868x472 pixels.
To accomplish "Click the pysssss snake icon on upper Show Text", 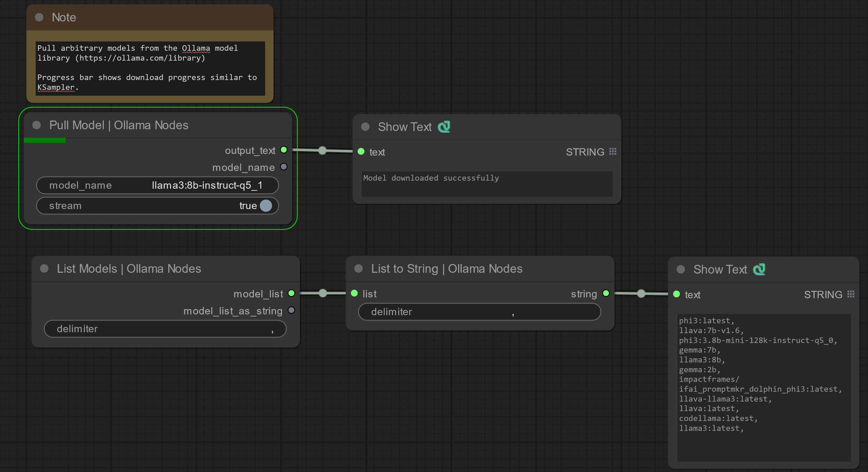I will click(x=444, y=127).
